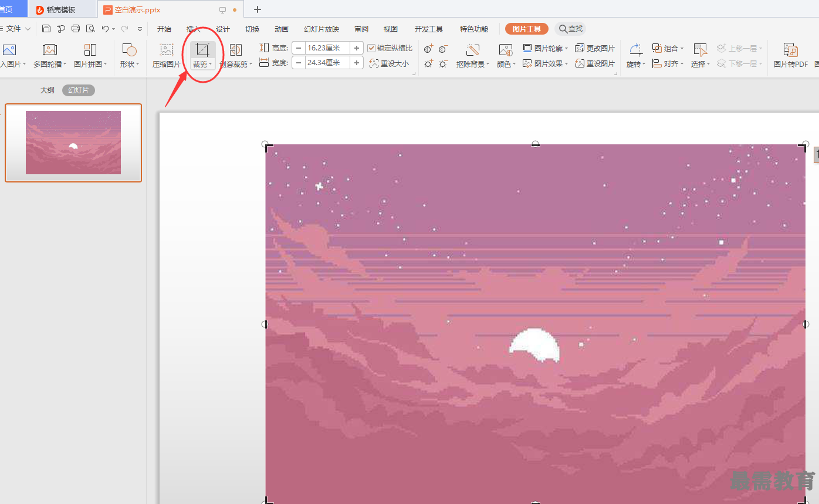Click the Color (颜色) picture icon
819x504 pixels.
point(505,50)
